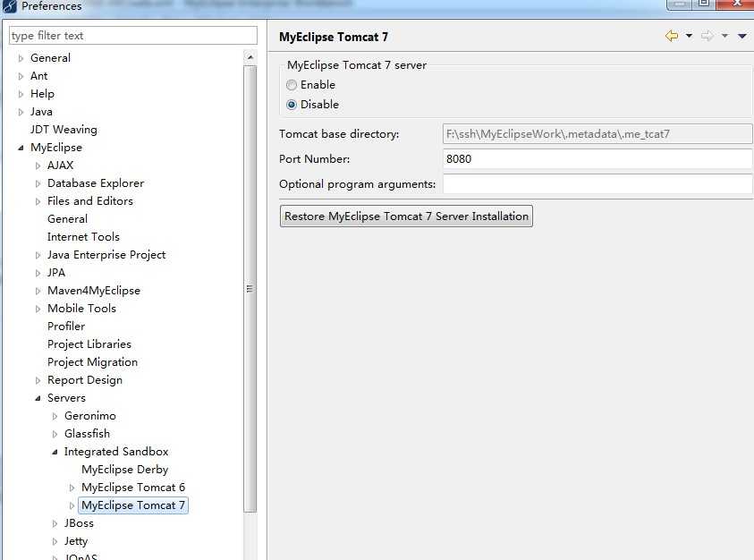Select Profiler in the tree
The height and width of the screenshot is (560, 754).
pyautogui.click(x=66, y=327)
